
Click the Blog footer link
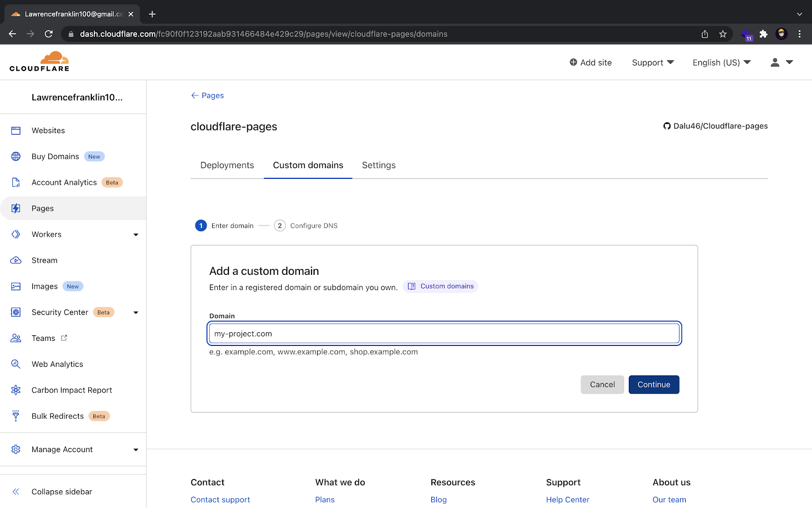[438, 500]
